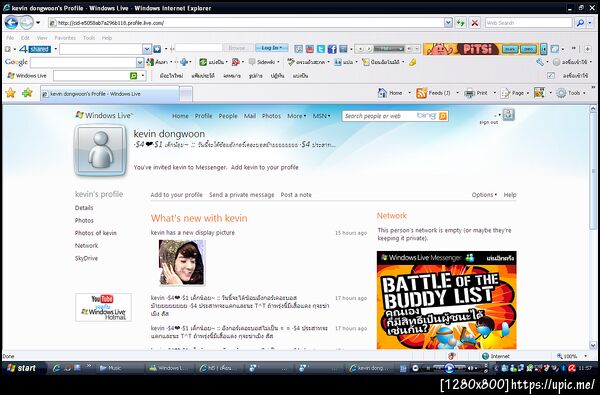Open Details in kevin's profile sidebar
600x395 pixels.
[84, 208]
